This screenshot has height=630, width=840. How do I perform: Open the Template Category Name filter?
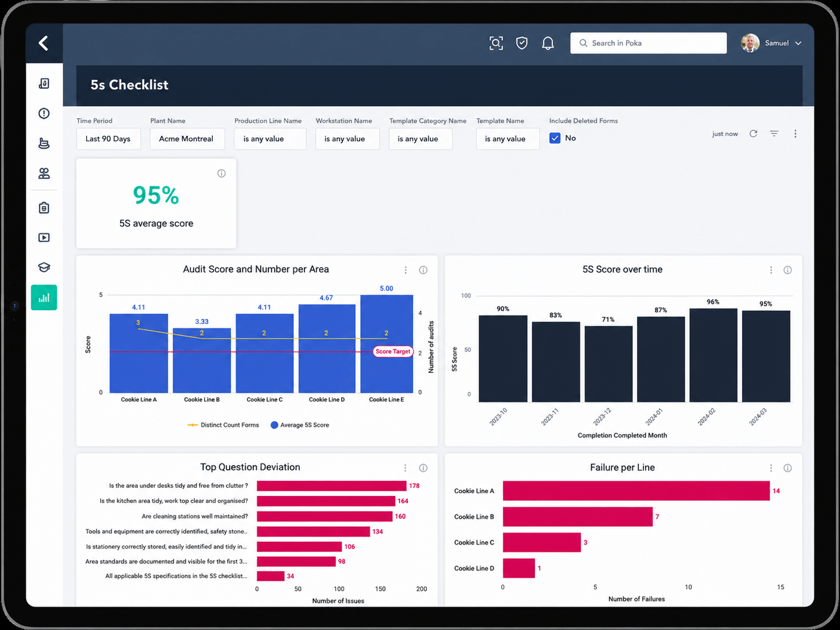(x=421, y=139)
